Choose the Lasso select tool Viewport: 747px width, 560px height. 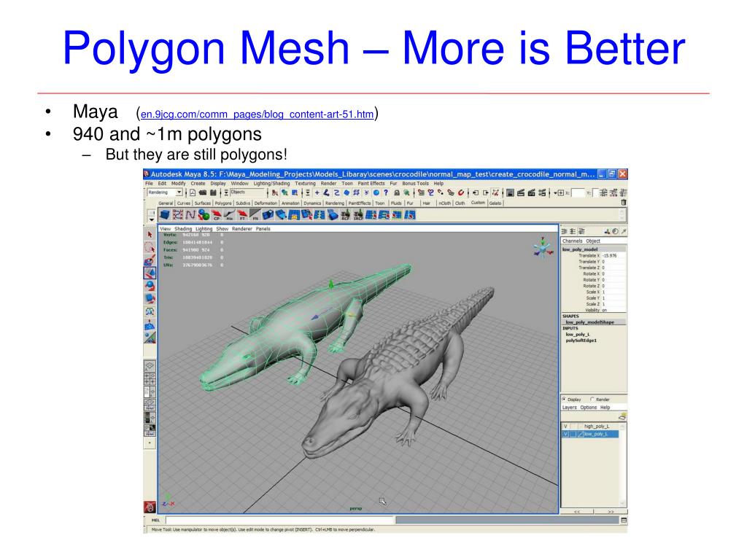tap(150, 248)
